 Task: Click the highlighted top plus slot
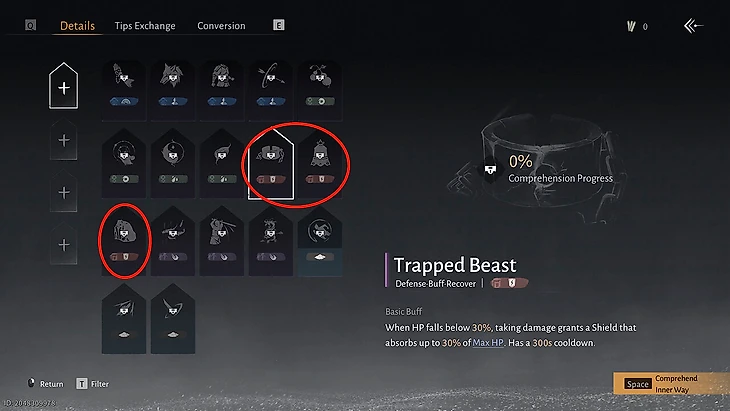[64, 86]
